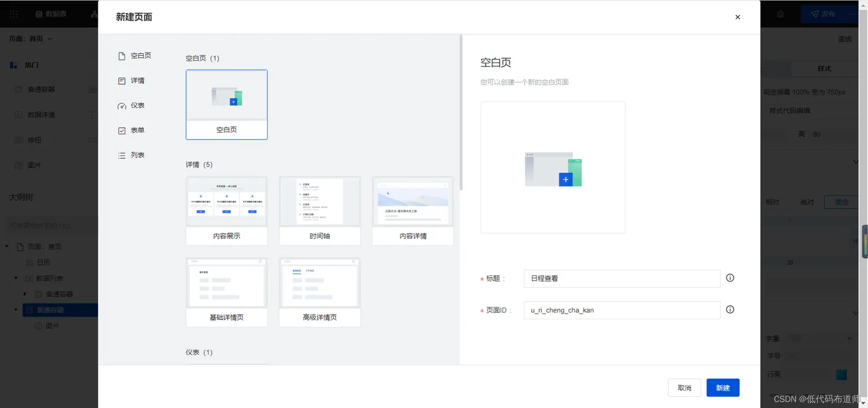Choose the 时间轴 template
The height and width of the screenshot is (408, 868).
pos(320,211)
